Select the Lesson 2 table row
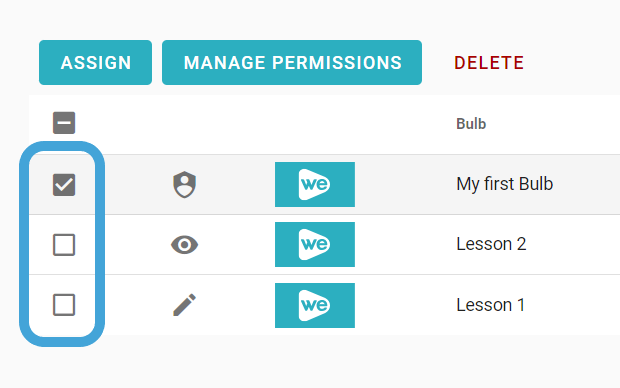This screenshot has width=620, height=388. point(324,245)
